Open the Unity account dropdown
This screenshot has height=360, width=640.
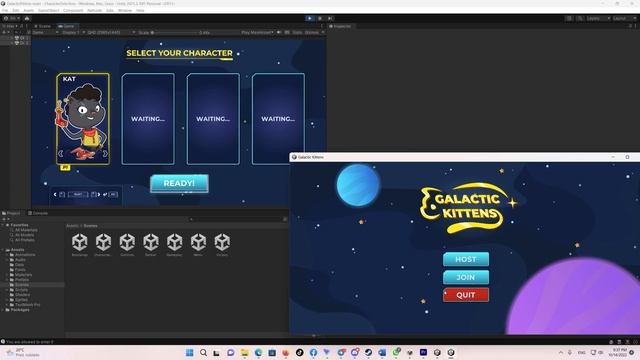[12, 18]
